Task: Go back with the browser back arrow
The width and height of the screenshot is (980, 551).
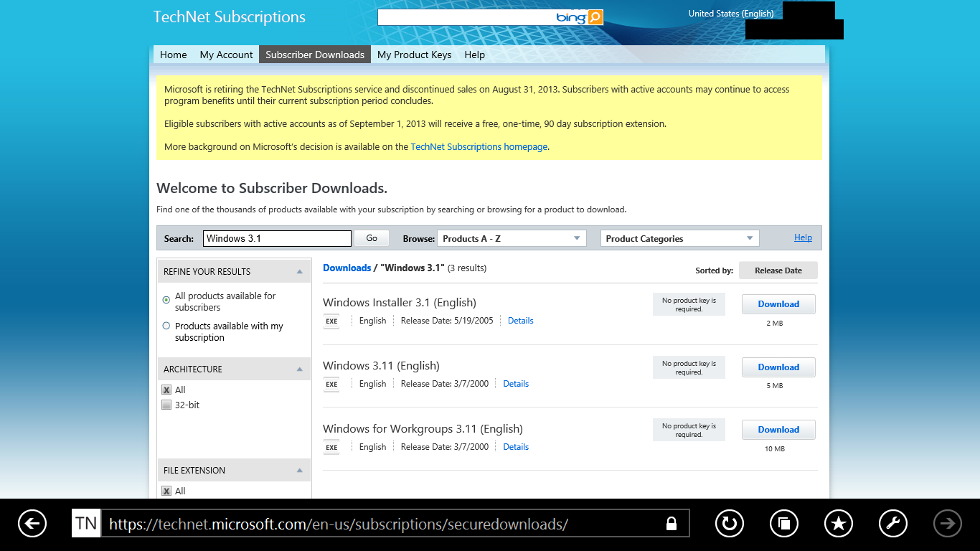Action: click(x=32, y=524)
